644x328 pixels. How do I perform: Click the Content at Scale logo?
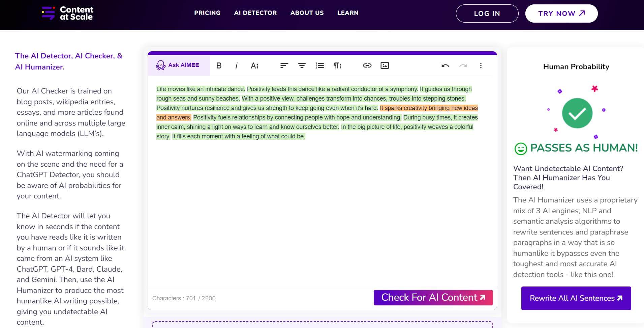67,13
